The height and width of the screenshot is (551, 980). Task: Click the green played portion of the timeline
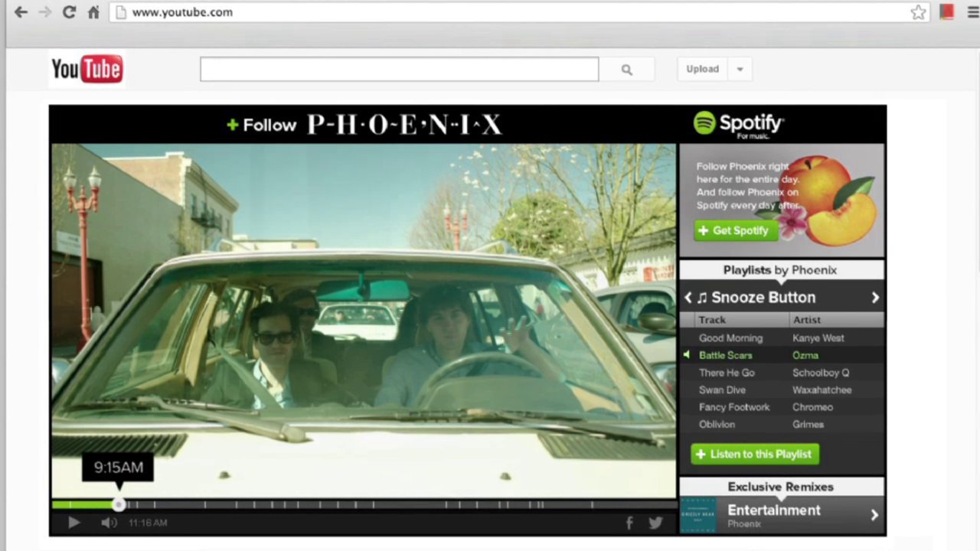coord(83,504)
